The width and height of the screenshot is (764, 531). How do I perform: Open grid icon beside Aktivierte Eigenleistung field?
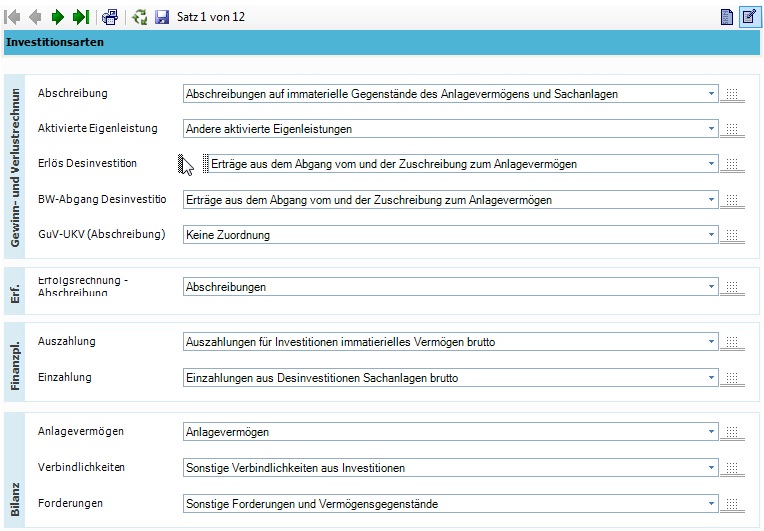point(732,129)
